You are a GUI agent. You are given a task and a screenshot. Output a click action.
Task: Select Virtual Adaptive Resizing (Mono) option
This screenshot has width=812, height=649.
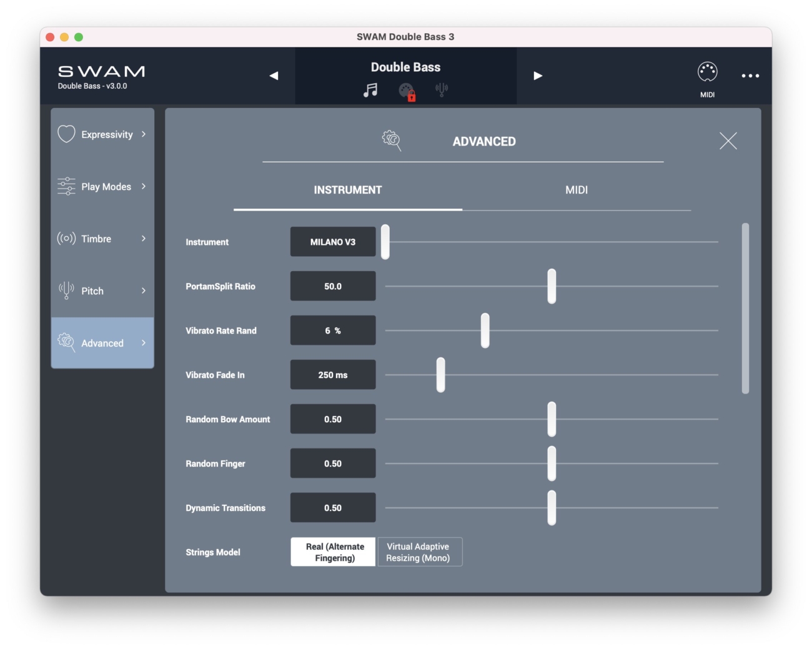pyautogui.click(x=419, y=552)
